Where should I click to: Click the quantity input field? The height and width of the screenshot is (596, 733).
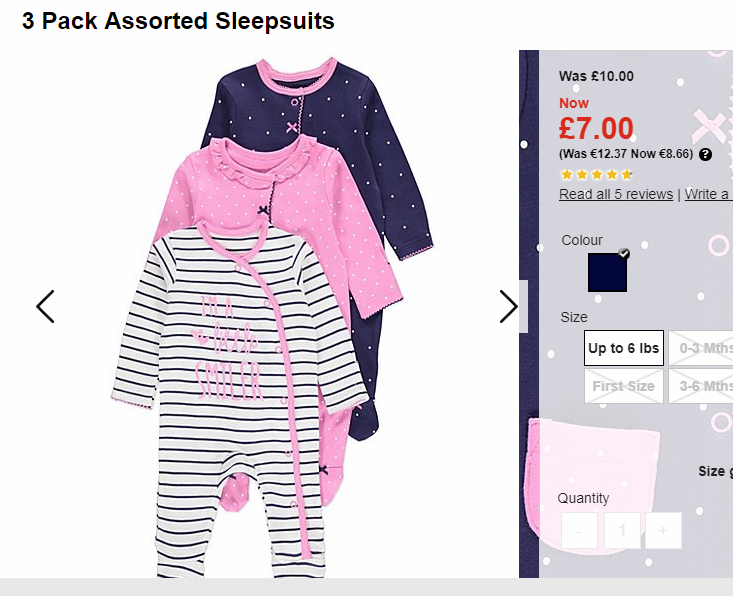622,531
